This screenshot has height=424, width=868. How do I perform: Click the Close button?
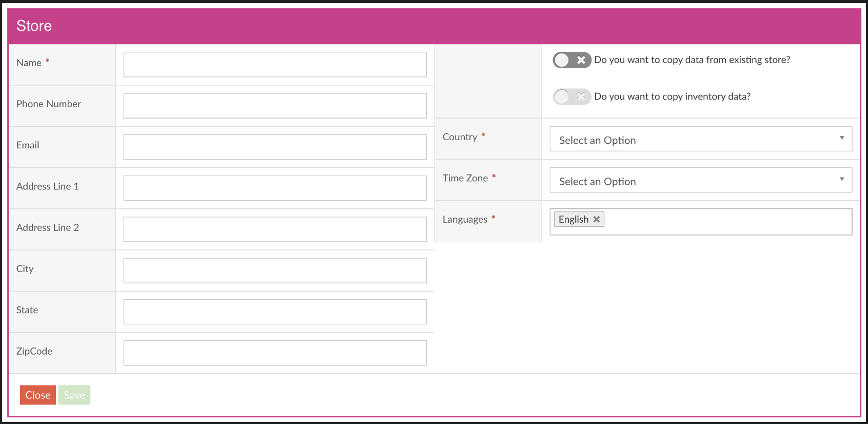point(38,395)
